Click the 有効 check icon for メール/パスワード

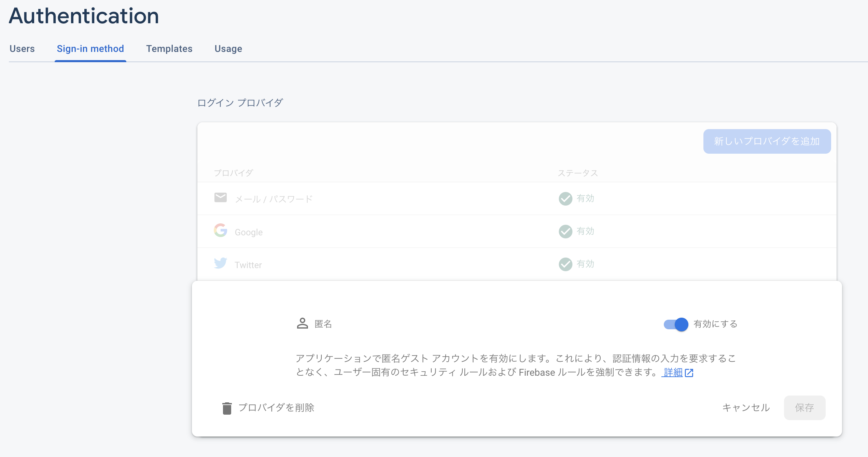565,199
